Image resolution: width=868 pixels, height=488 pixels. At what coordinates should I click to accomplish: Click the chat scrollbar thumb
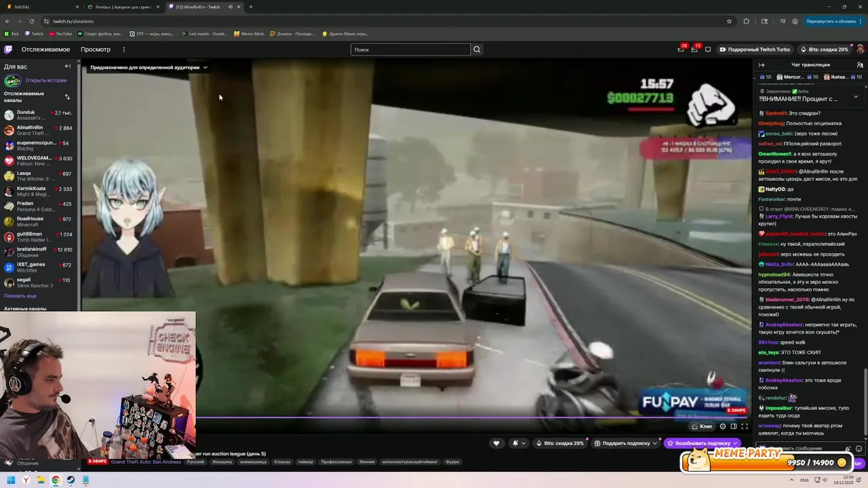pos(866,403)
